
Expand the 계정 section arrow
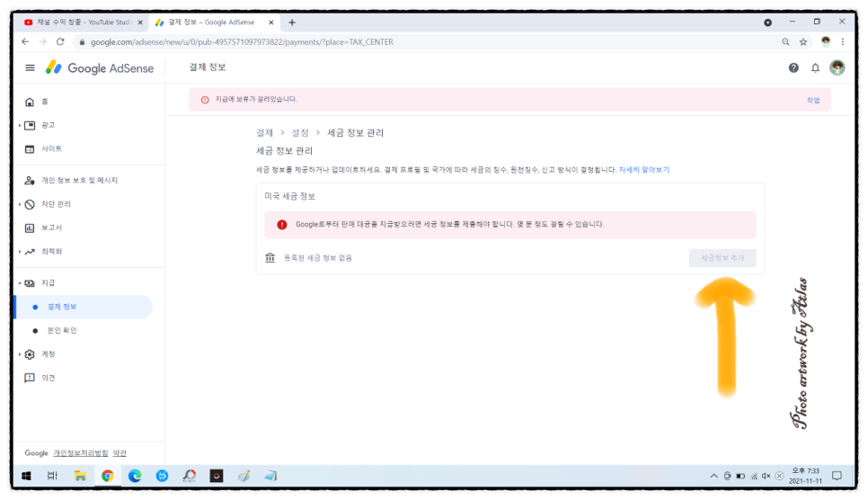20,354
